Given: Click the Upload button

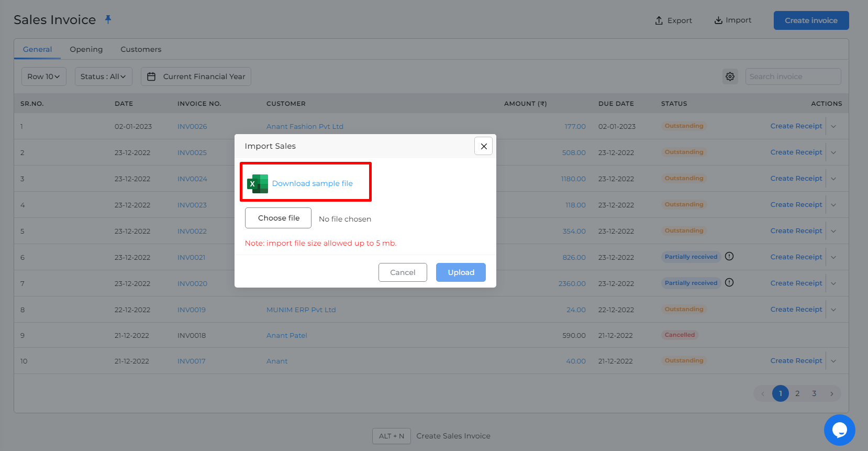Looking at the screenshot, I should (x=461, y=272).
